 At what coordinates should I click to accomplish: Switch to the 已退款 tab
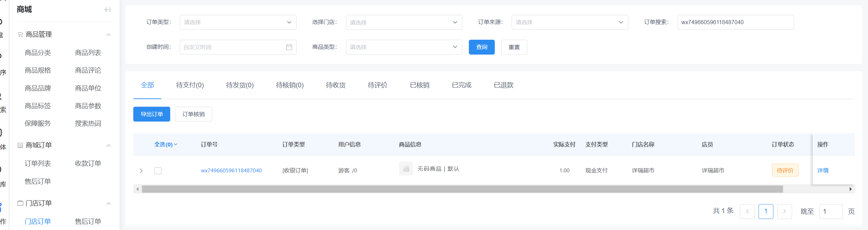point(503,85)
